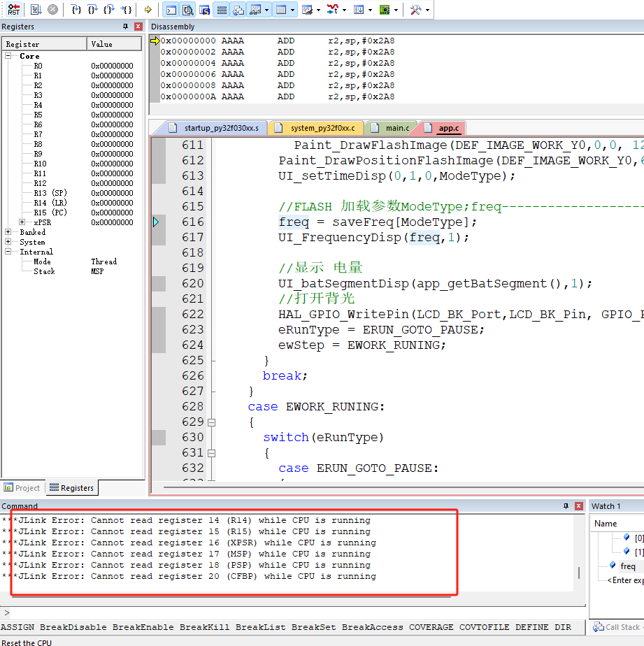Open the Toolbox hammer-wrench icon
This screenshot has height=646, width=644.
click(416, 10)
